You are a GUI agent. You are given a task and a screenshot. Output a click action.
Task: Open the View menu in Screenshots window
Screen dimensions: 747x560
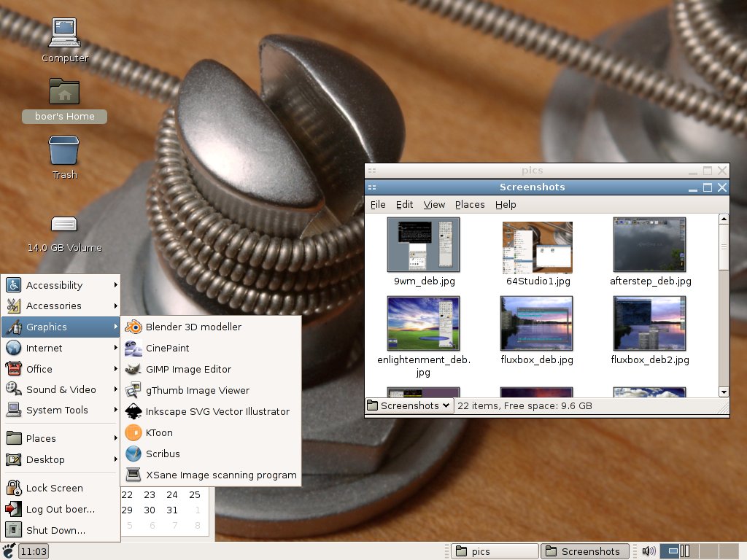434,205
